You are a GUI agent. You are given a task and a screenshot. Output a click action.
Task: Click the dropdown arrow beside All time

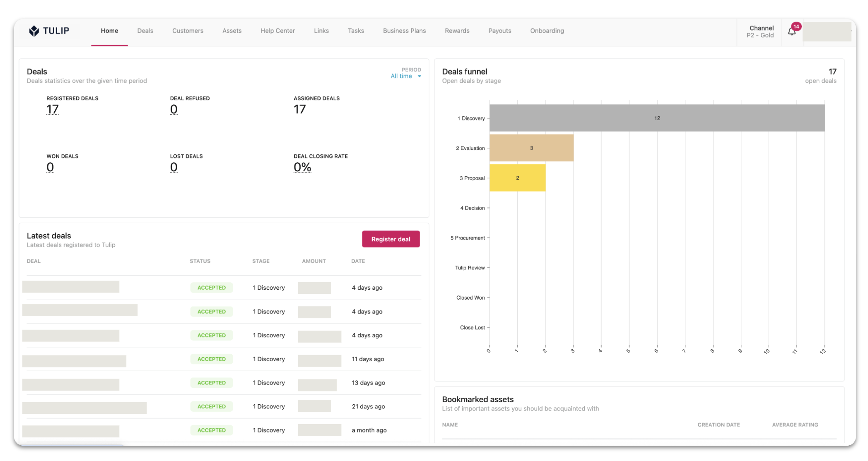420,76
